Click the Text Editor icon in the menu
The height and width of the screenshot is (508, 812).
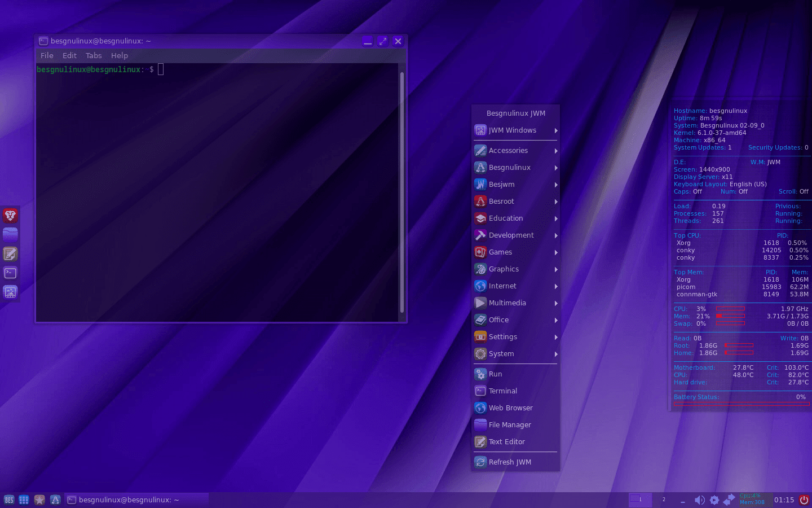480,441
